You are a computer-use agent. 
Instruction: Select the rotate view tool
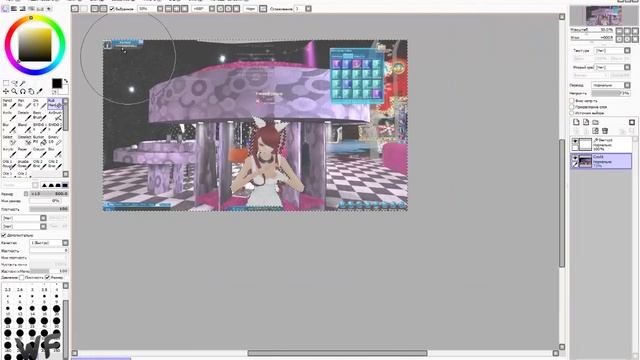[23, 91]
